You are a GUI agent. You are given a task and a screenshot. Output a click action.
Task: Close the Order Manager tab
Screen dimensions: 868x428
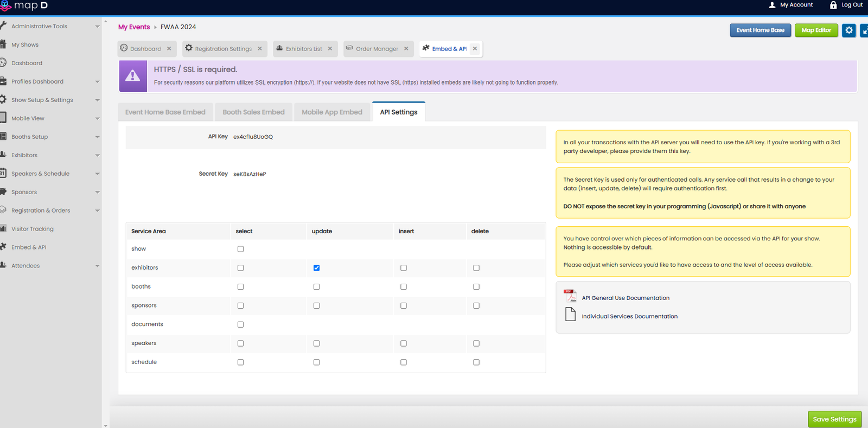pyautogui.click(x=406, y=49)
